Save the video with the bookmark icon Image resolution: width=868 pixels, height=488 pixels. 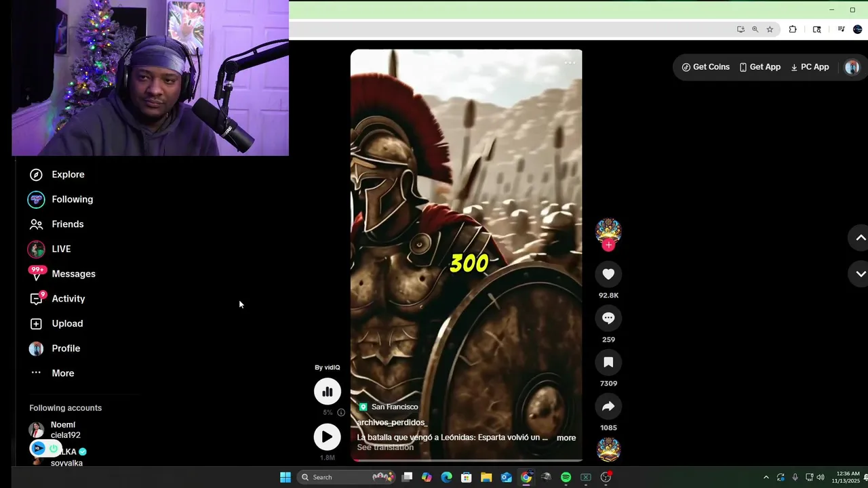coord(608,363)
